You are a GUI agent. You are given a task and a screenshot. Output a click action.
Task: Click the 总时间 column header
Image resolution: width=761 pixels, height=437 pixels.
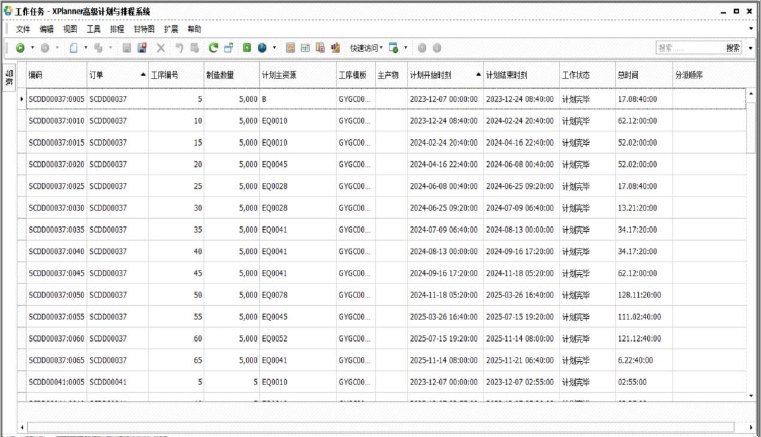pyautogui.click(x=644, y=75)
